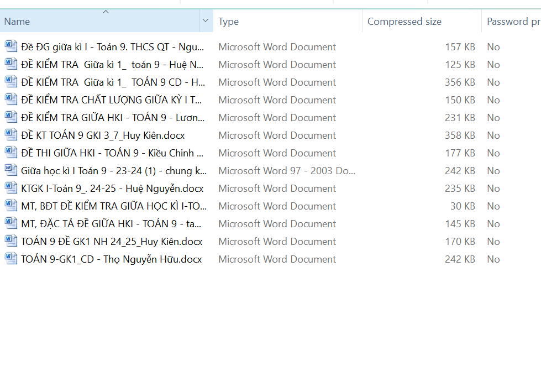The height and width of the screenshot is (392, 541).
Task: Click Word icon beside ĐỀ KT TOÁN 9 GKI 3_7_Huy Kiên.docx
Action: 10,135
